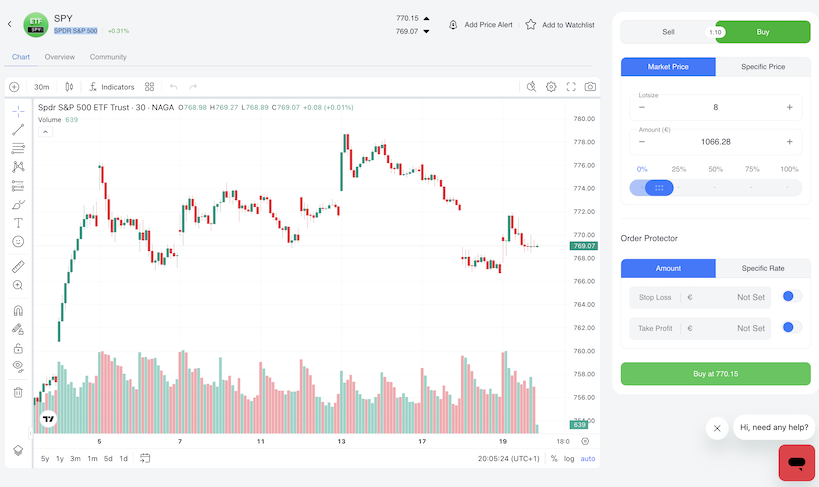
Task: Choose the green Buy option
Action: click(763, 32)
